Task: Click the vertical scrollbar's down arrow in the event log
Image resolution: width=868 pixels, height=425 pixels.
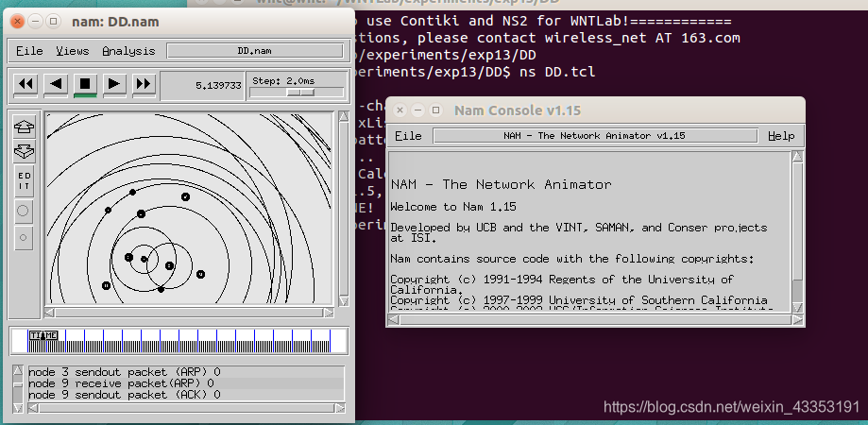Action: tap(18, 408)
